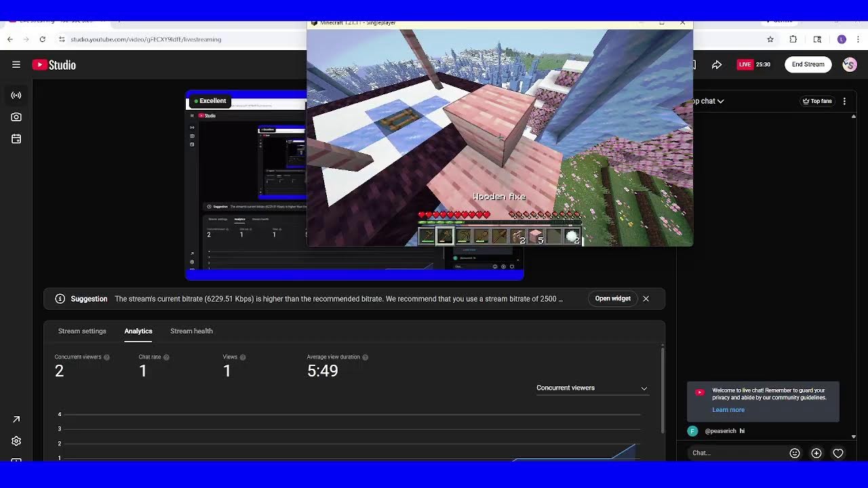Screen dimensions: 868x488
Task: Click the help icon beside Concurrent viewers
Action: tap(106, 357)
